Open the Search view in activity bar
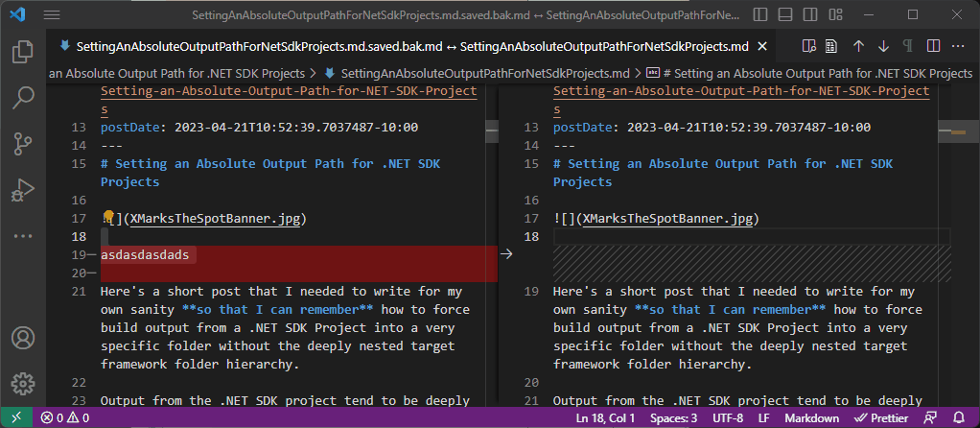 (23, 98)
